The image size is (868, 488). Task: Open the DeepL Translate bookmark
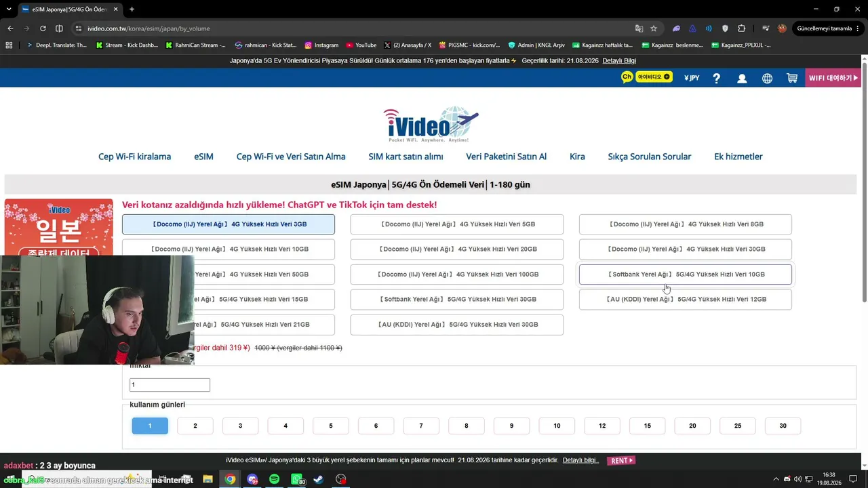pos(57,45)
